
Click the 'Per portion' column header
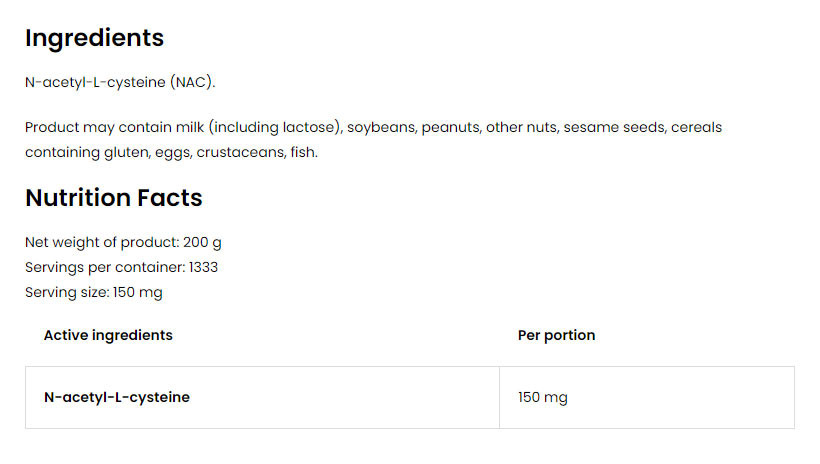click(556, 335)
